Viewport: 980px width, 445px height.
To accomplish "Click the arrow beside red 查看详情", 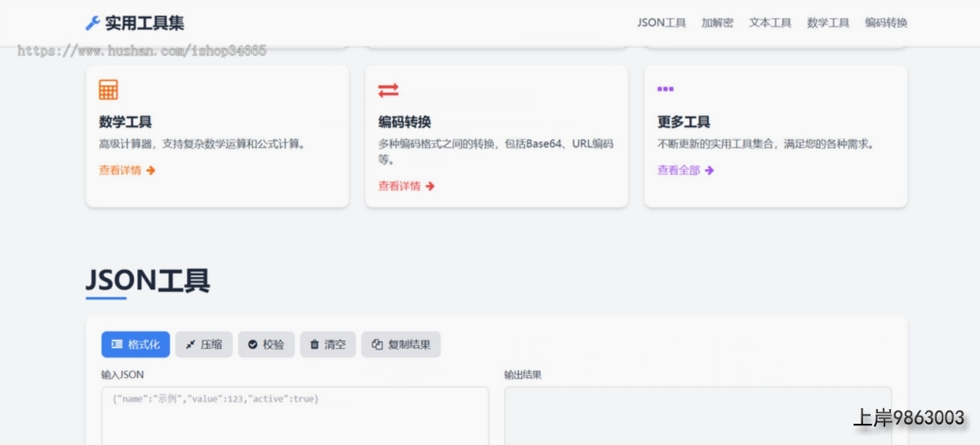I will coord(430,186).
